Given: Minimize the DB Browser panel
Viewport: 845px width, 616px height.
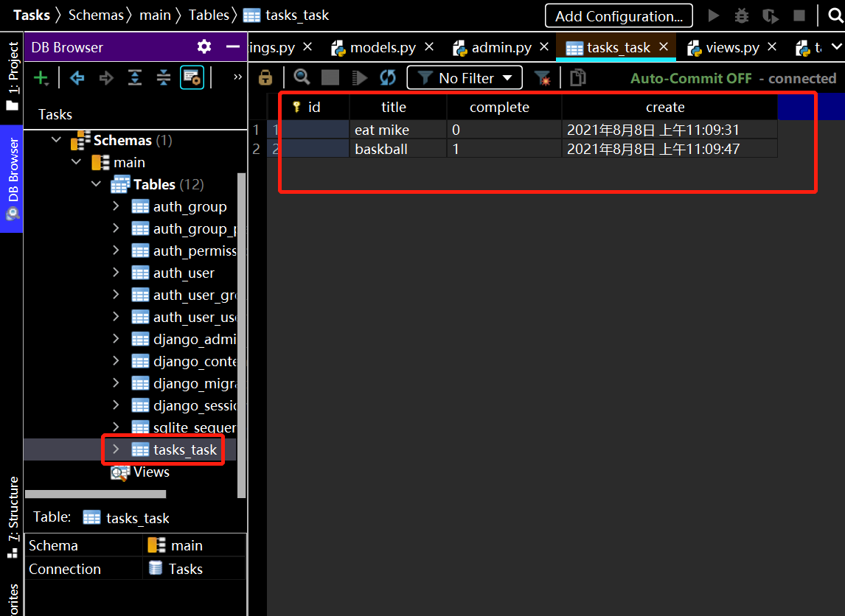Looking at the screenshot, I should (233, 47).
